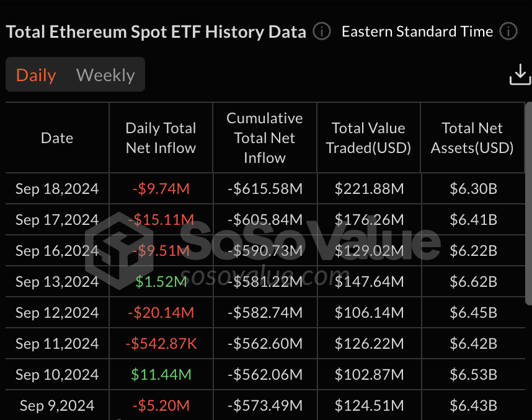Click the Date column header
Screen dimensions: 532x420
coord(57,138)
